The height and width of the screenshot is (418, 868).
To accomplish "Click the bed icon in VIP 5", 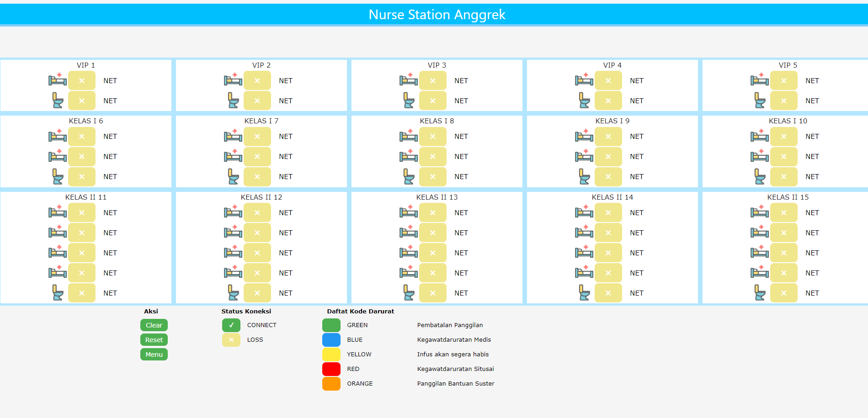I will click(760, 80).
